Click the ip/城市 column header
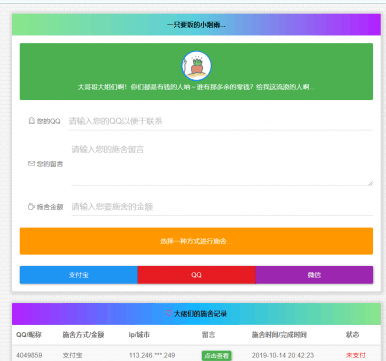The width and height of the screenshot is (386, 361). [139, 335]
